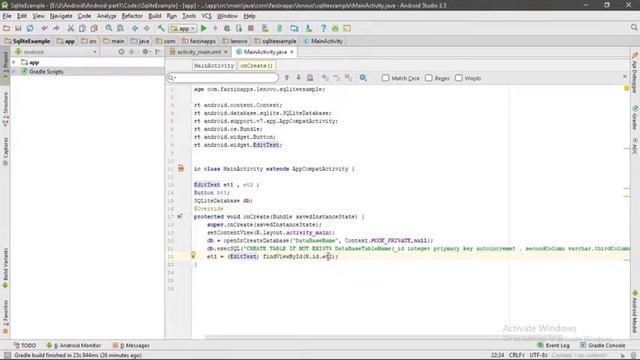Expand the app tree node
This screenshot has width=640, height=360.
click(14, 62)
